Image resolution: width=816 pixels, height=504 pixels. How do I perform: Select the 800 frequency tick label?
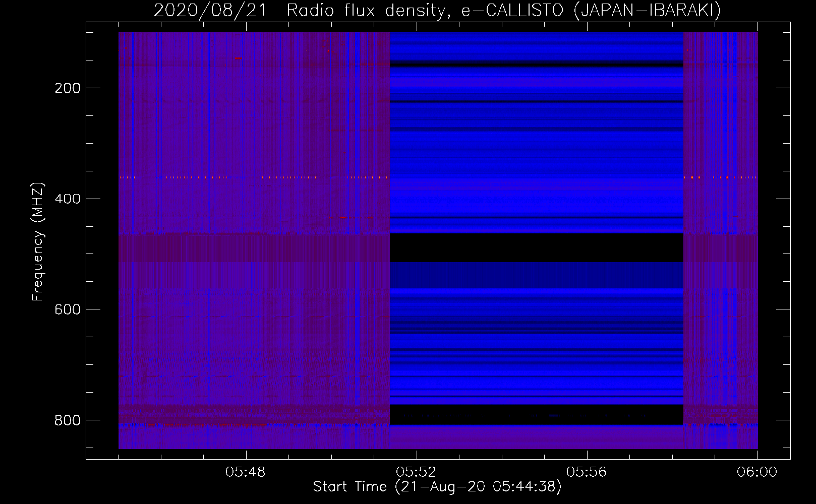coord(68,420)
